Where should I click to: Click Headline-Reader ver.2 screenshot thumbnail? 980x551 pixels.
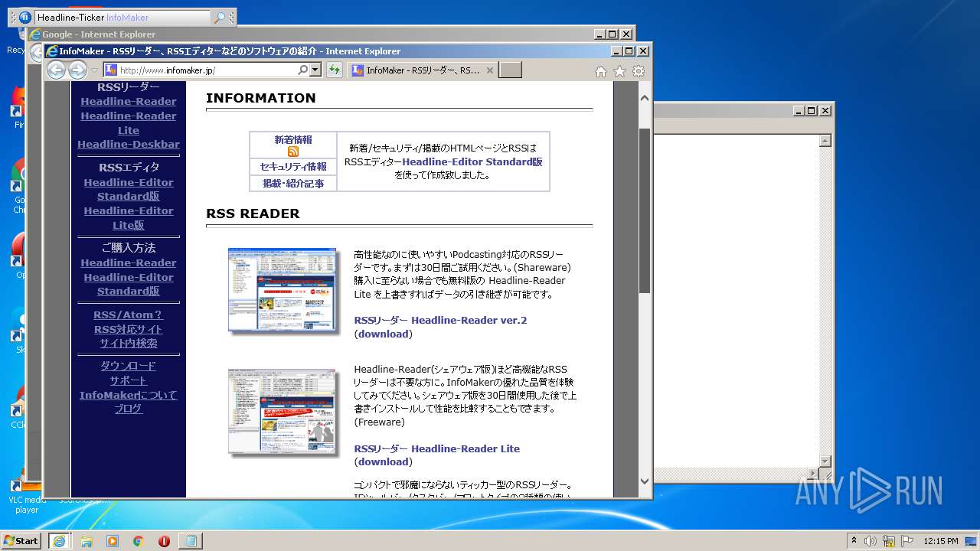(x=283, y=291)
